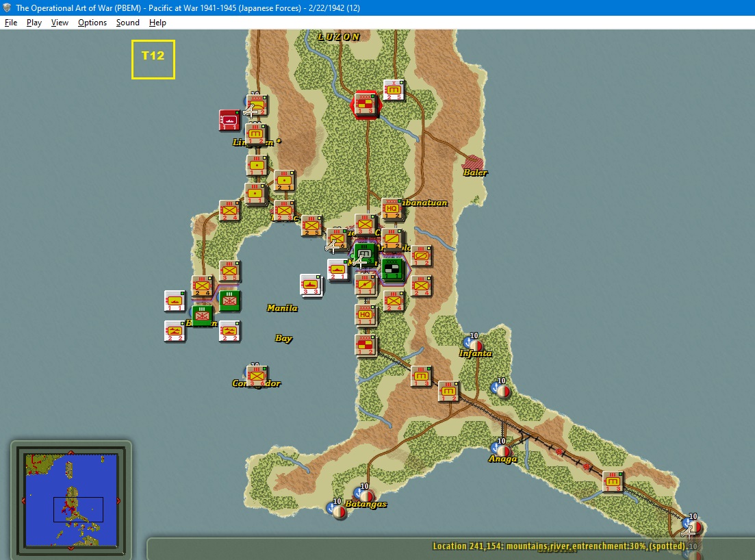Select the infantry 2-5 unit on bay's north shore
Screen dimensions: 755x560
pyautogui.click(x=311, y=225)
